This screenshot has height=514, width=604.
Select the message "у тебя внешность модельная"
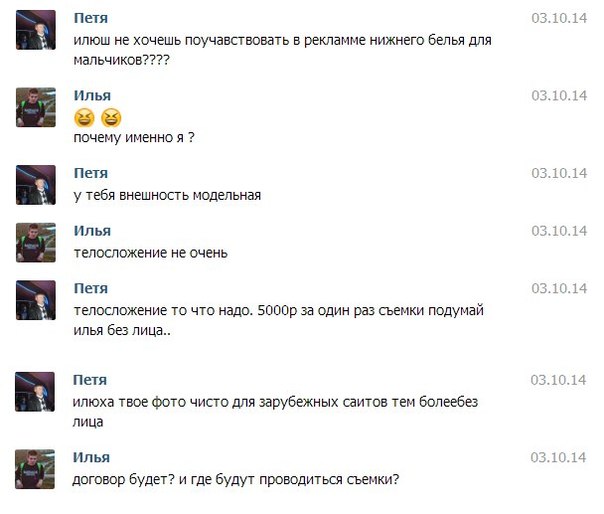tap(167, 195)
